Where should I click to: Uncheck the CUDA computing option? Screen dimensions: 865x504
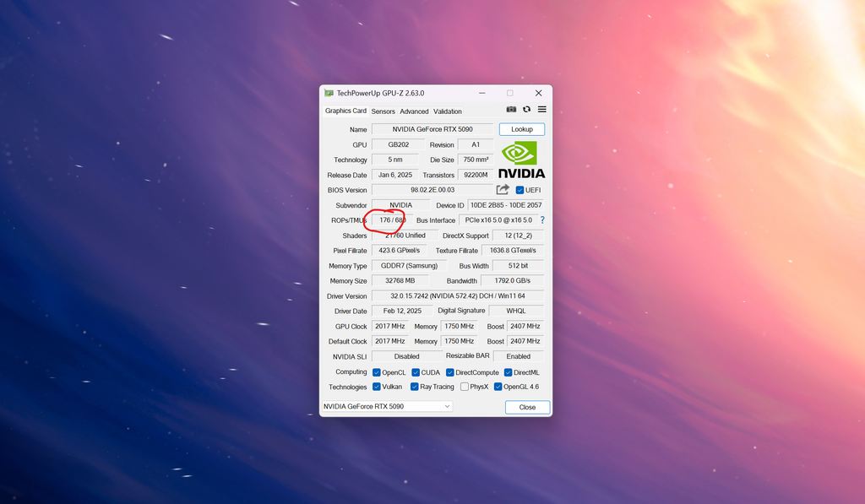(x=416, y=371)
